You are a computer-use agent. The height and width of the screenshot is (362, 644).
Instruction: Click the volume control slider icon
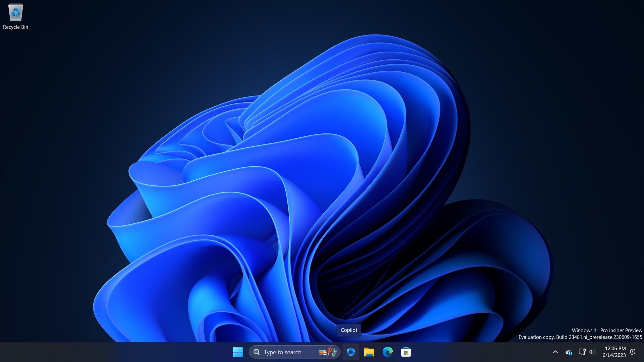point(591,352)
